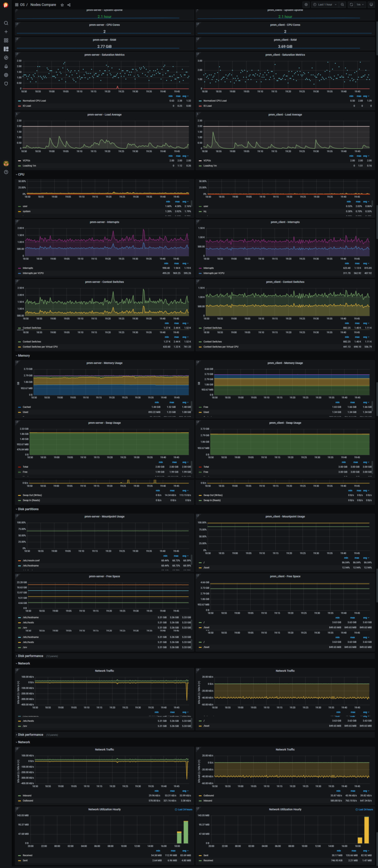The height and width of the screenshot is (868, 378).
Task: Open the 1m refresh interval dropdown
Action: pyautogui.click(x=360, y=5)
